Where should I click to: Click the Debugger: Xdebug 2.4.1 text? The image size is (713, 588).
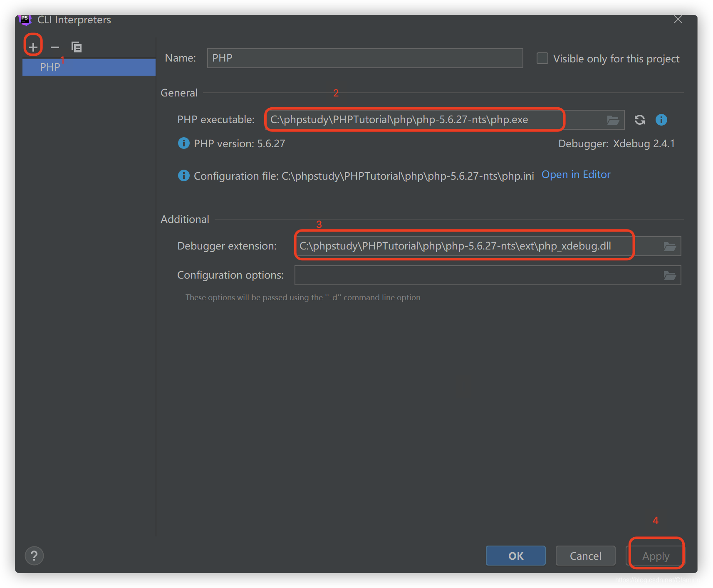tap(616, 143)
